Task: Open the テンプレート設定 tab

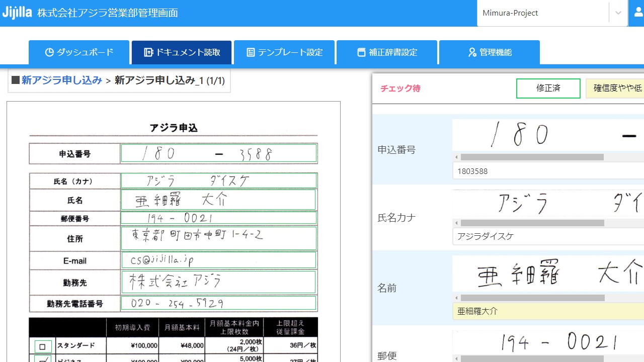Action: [x=284, y=52]
